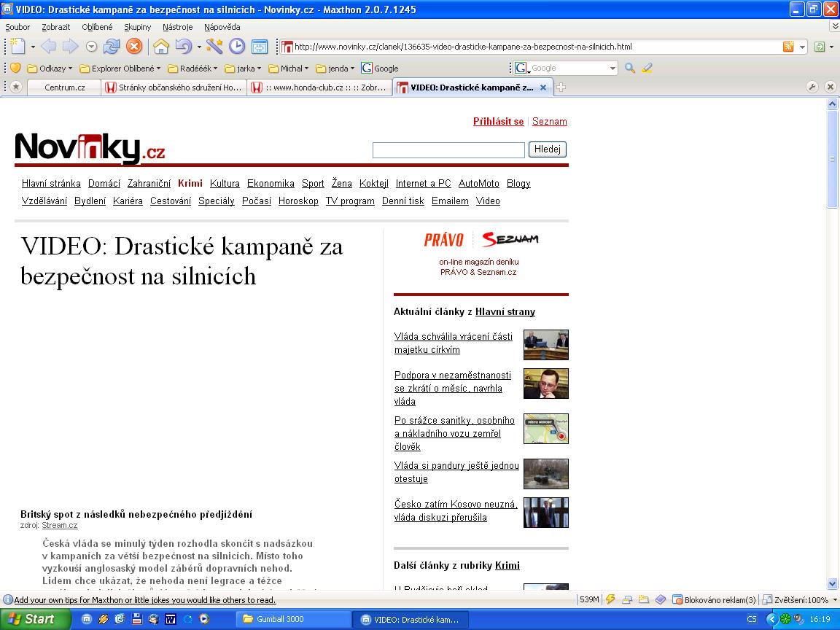
Task: Click the favorites star icon left of tabs
Action: [x=16, y=87]
